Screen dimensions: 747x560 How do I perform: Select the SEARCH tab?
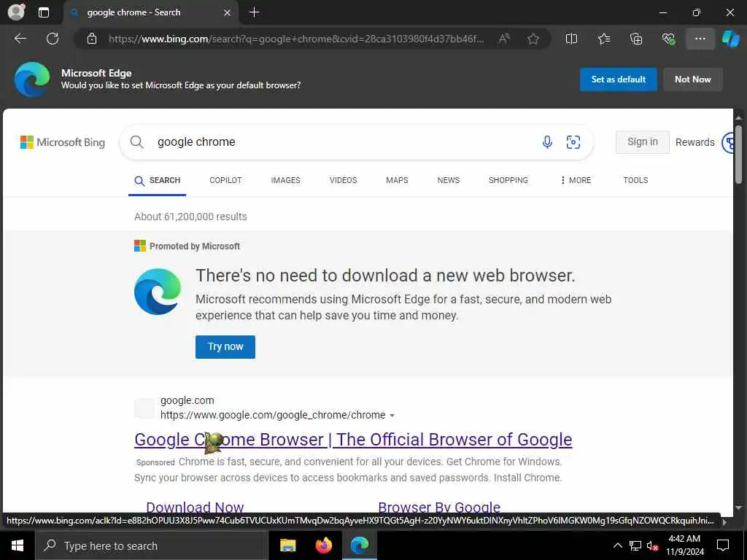158,181
